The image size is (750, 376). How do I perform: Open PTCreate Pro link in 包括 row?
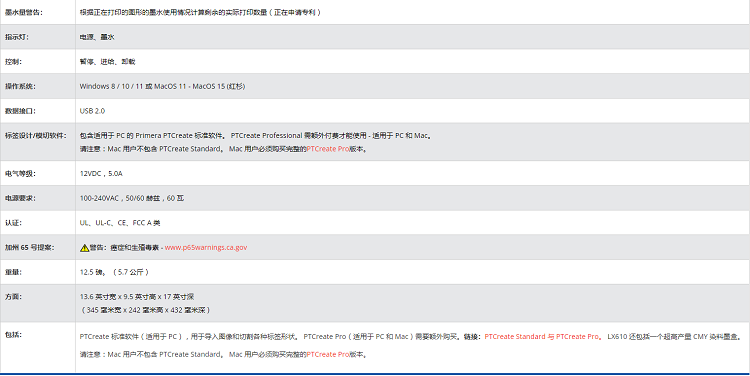(328, 354)
